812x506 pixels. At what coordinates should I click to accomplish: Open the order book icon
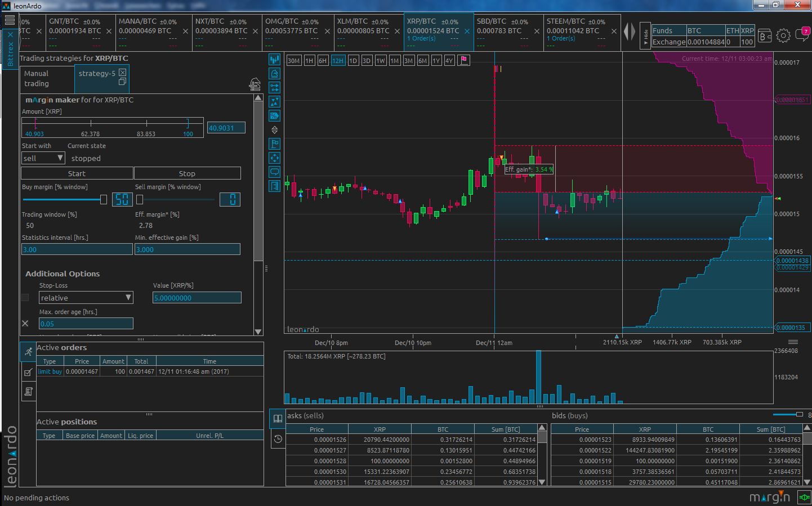point(278,418)
